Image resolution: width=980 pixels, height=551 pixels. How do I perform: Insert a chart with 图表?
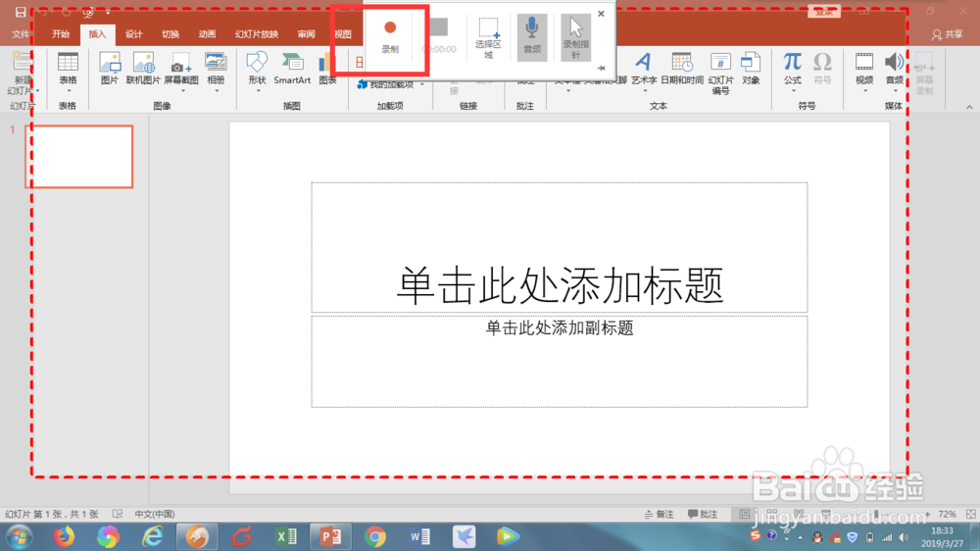327,69
